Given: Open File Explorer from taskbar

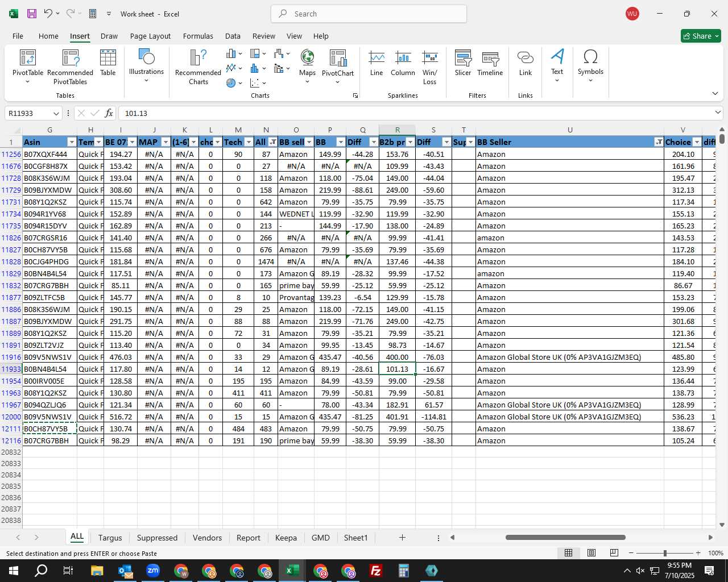Looking at the screenshot, I should 97,571.
